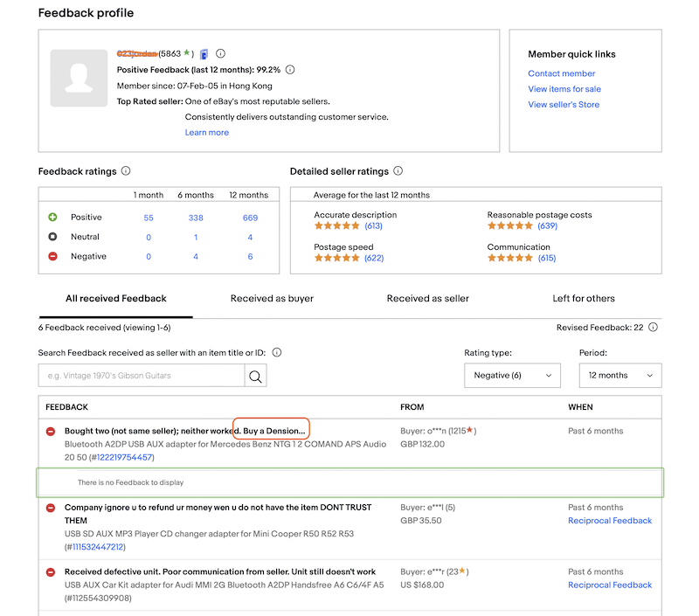Open 12 months positive count 669

pyautogui.click(x=250, y=218)
